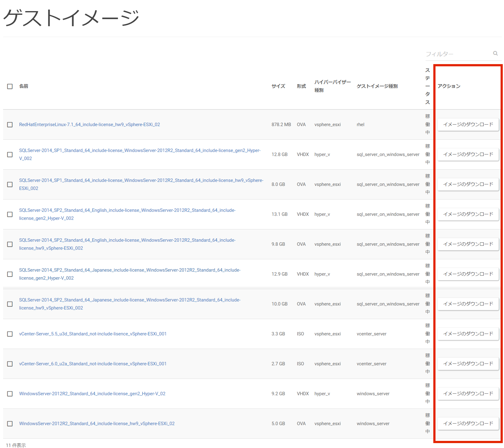Open vCenter-Server_6.0_u2a image link
Viewport: 504px width, 448px height.
(x=93, y=364)
